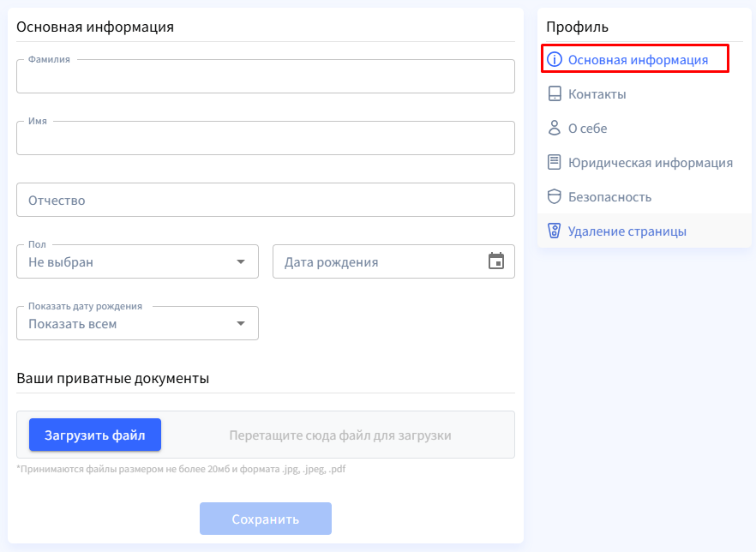756x552 pixels.
Task: Click the person icon beside О себе
Action: [x=555, y=129]
